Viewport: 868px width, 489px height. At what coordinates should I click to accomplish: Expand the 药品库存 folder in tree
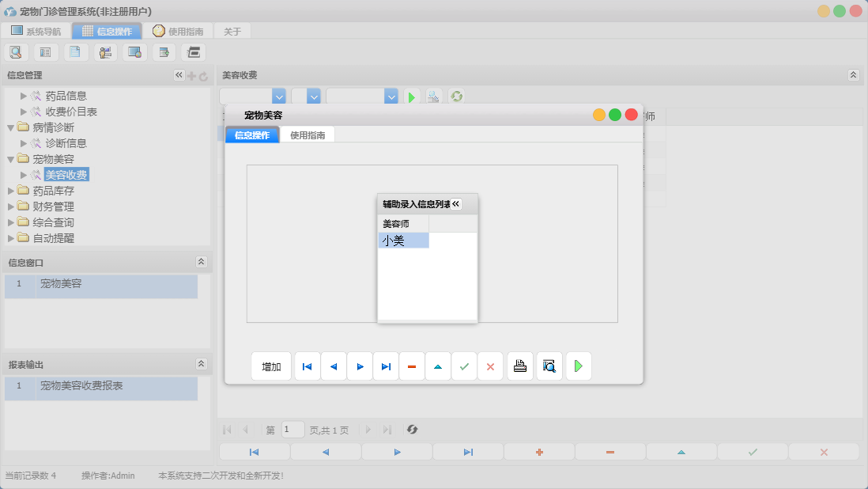click(x=11, y=191)
